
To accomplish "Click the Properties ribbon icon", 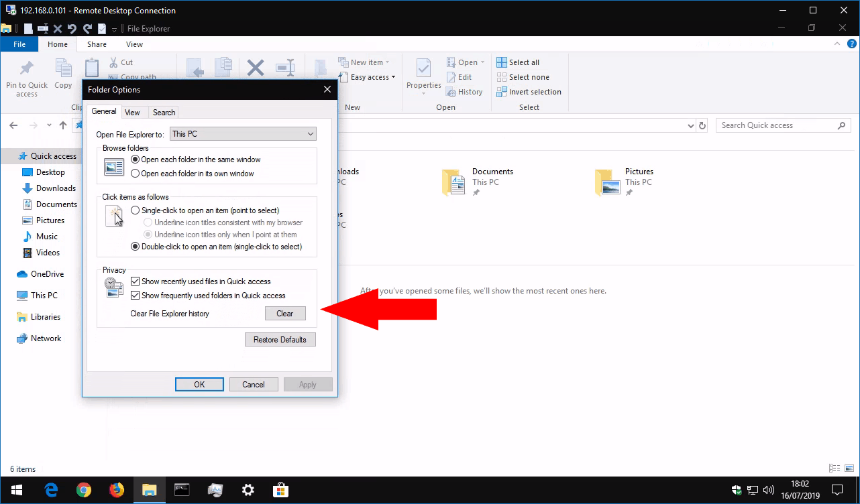I will point(423,68).
